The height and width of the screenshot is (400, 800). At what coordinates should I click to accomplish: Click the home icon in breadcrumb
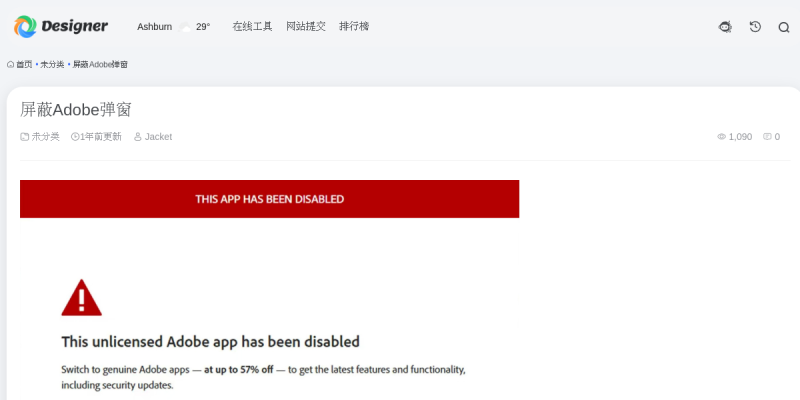tap(11, 64)
